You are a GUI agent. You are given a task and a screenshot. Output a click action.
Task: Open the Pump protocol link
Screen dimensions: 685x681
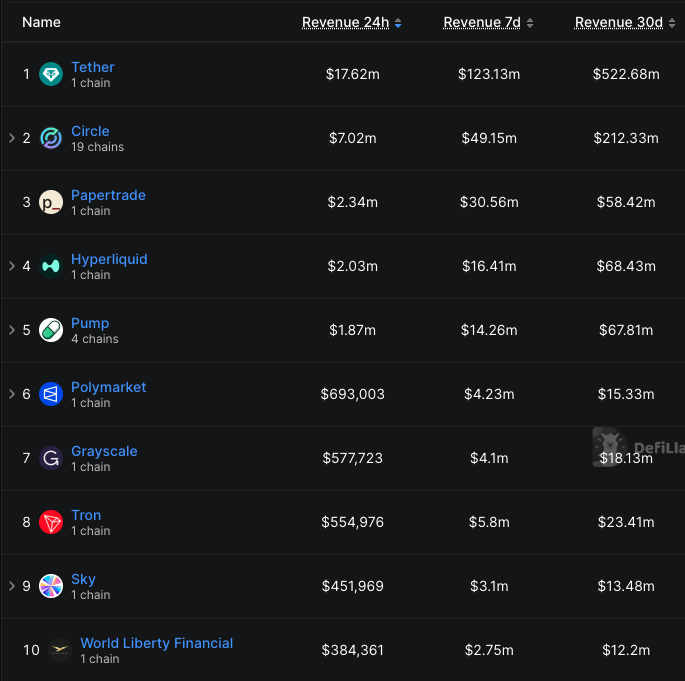[x=90, y=323]
